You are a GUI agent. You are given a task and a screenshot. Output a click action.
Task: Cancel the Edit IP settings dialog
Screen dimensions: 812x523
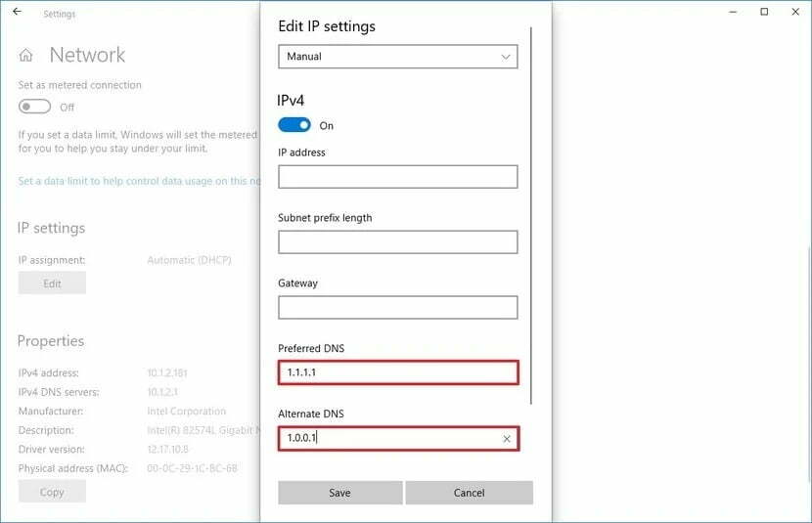click(470, 493)
